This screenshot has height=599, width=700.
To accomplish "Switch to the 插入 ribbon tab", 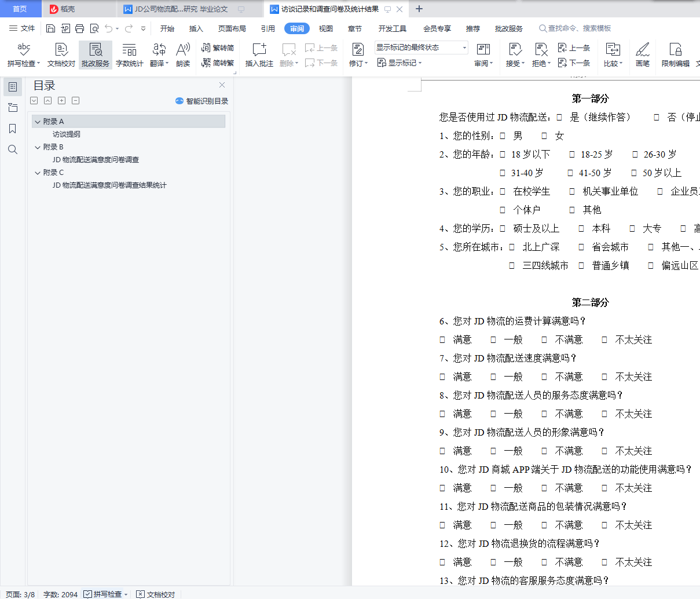I will coord(196,28).
